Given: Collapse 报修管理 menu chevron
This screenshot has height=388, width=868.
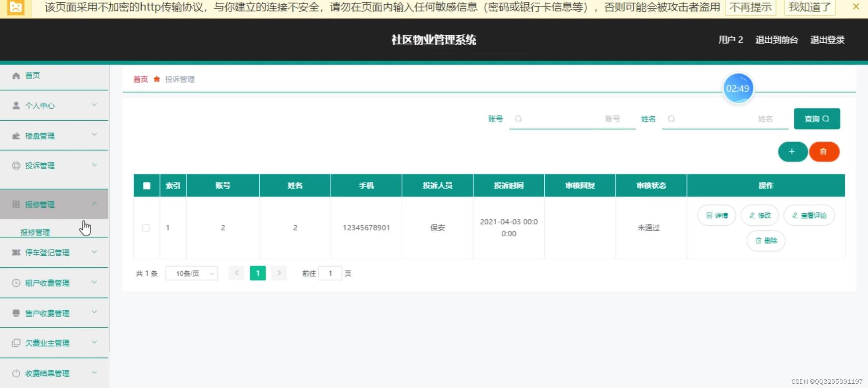Looking at the screenshot, I should 94,204.
